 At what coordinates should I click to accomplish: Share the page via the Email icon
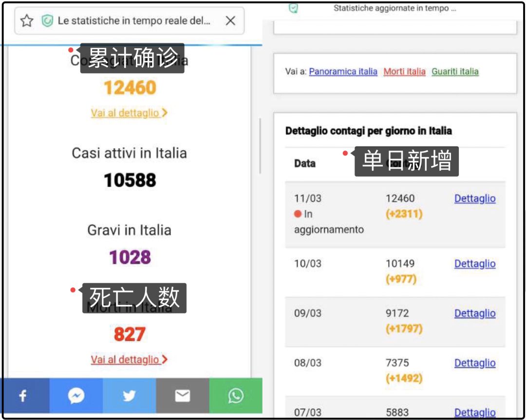(182, 396)
